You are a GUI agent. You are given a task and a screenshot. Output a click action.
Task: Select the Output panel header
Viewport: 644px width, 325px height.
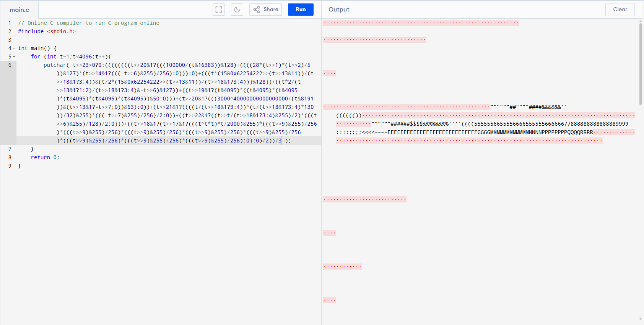[x=339, y=10]
